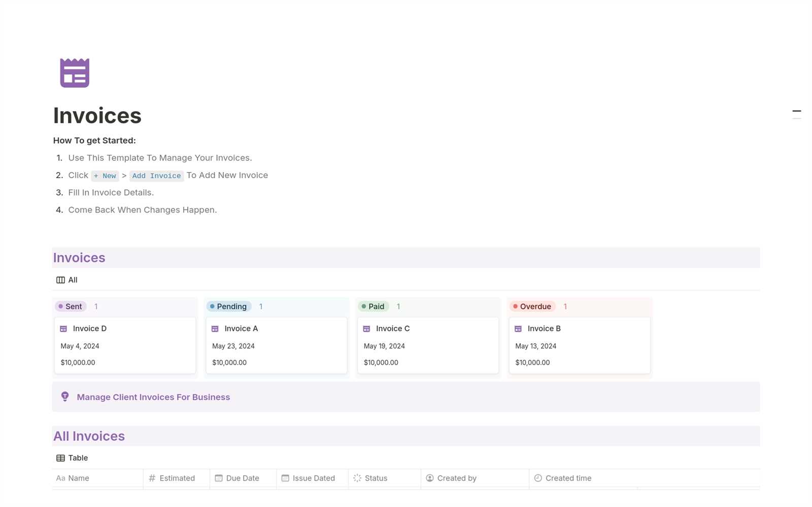
Task: Click the Issue Dated column header
Action: click(x=313, y=478)
